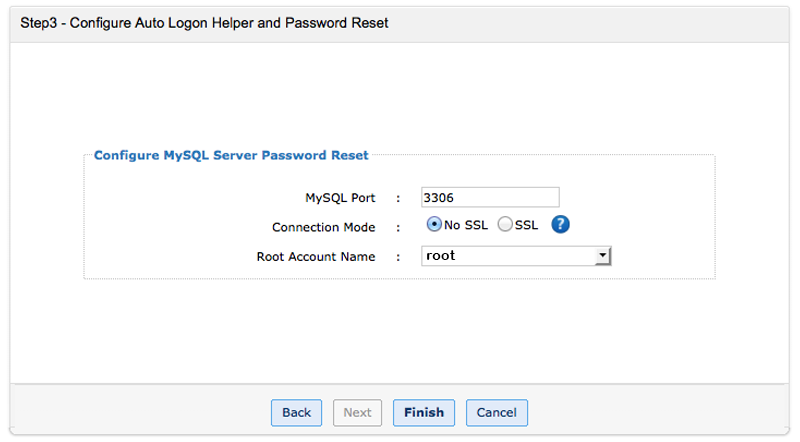800x442 pixels.
Task: Click the "Configure MySQL Server Password Reset" heading
Action: [x=231, y=155]
